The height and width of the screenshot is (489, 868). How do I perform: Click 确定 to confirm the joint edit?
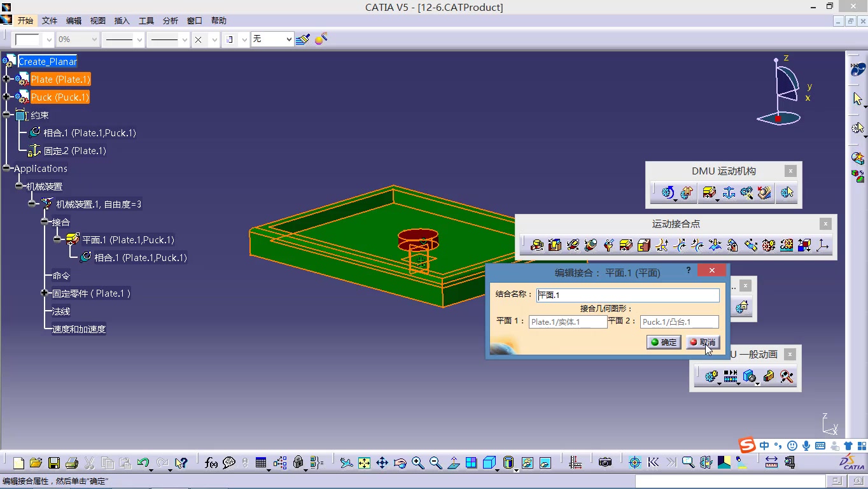click(664, 342)
